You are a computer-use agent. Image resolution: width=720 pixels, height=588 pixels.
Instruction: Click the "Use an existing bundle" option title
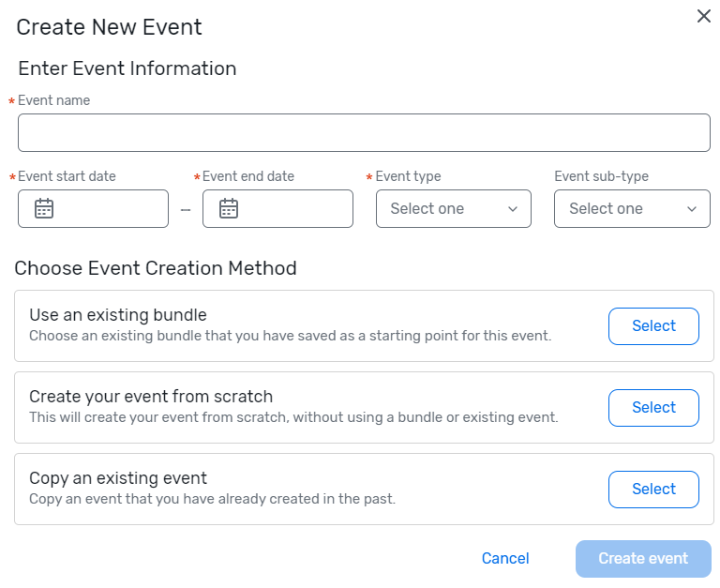tap(118, 315)
